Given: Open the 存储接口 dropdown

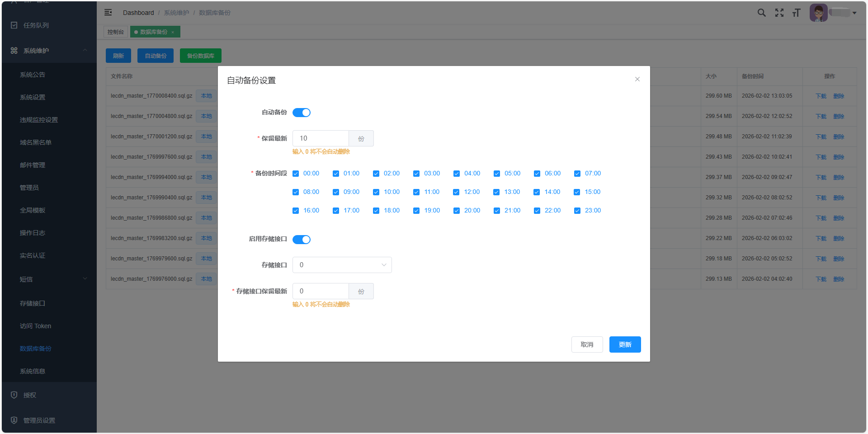Looking at the screenshot, I should 342,265.
